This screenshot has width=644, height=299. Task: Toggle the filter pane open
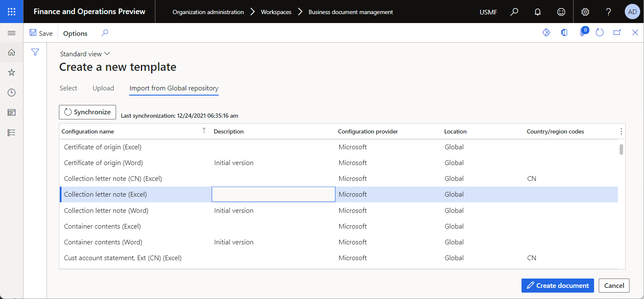[35, 52]
